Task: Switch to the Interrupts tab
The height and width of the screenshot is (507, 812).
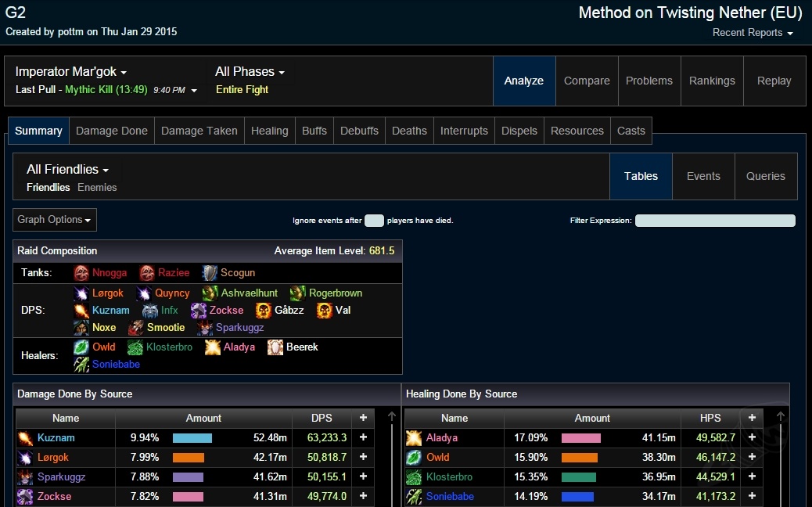Action: pos(464,131)
